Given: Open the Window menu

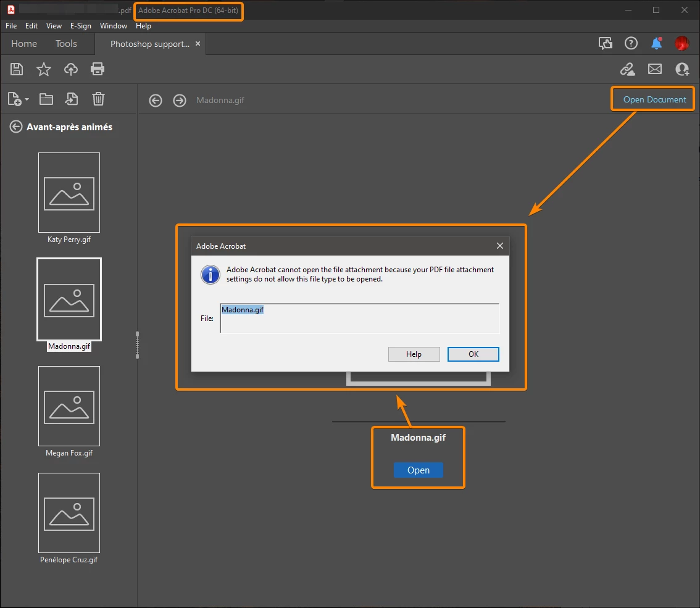Looking at the screenshot, I should [x=114, y=26].
